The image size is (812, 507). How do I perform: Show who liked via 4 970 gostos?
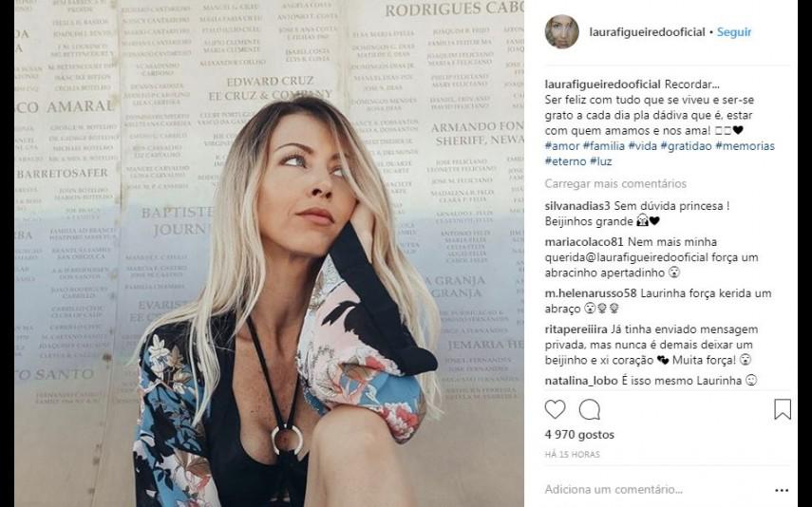(579, 435)
